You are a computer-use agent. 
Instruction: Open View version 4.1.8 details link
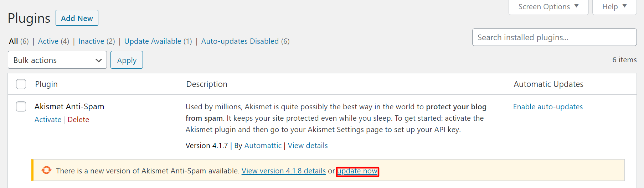pyautogui.click(x=283, y=171)
